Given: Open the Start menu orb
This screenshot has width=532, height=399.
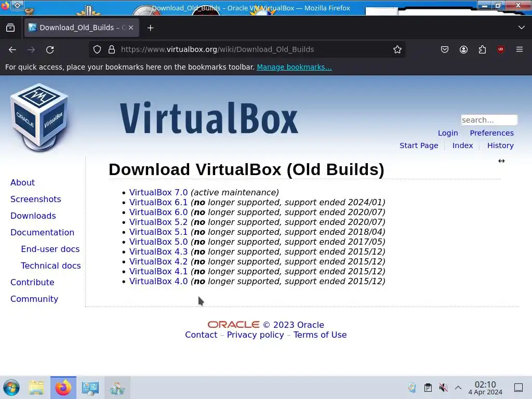Looking at the screenshot, I should 11,388.
